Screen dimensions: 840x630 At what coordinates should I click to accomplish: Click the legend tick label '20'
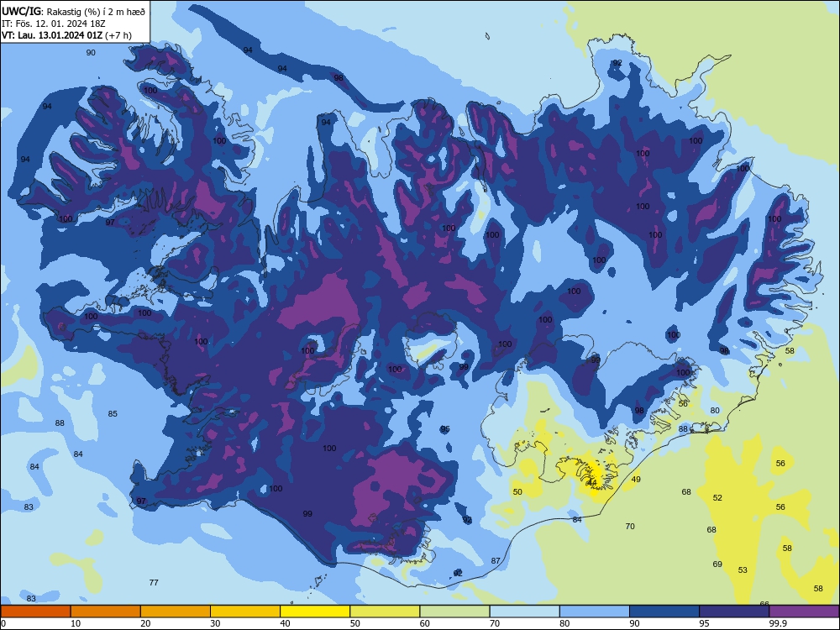145,623
